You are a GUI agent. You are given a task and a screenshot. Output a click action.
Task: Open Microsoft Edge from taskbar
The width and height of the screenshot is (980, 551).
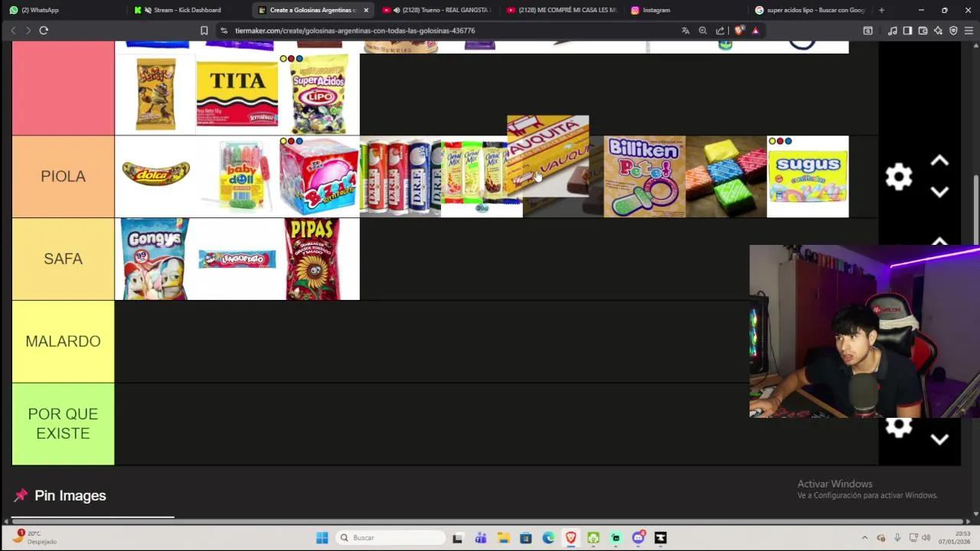click(x=548, y=538)
